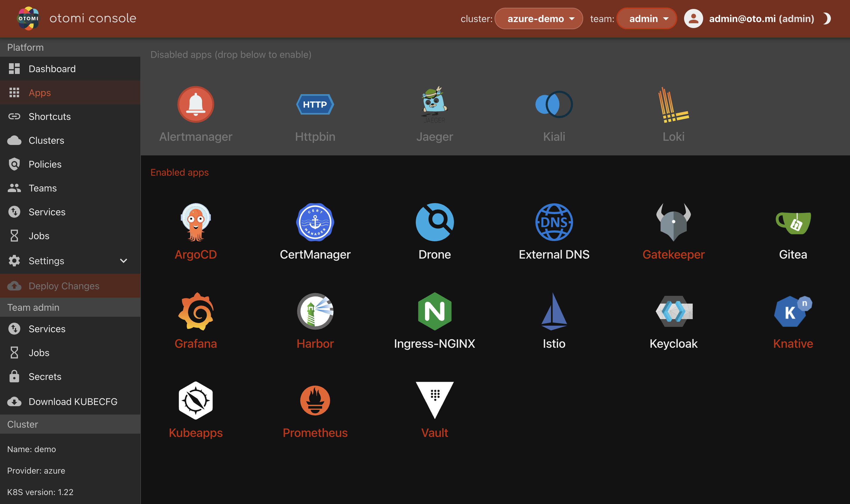Click Download KUBECFG link
Image resolution: width=850 pixels, height=504 pixels.
coord(73,401)
